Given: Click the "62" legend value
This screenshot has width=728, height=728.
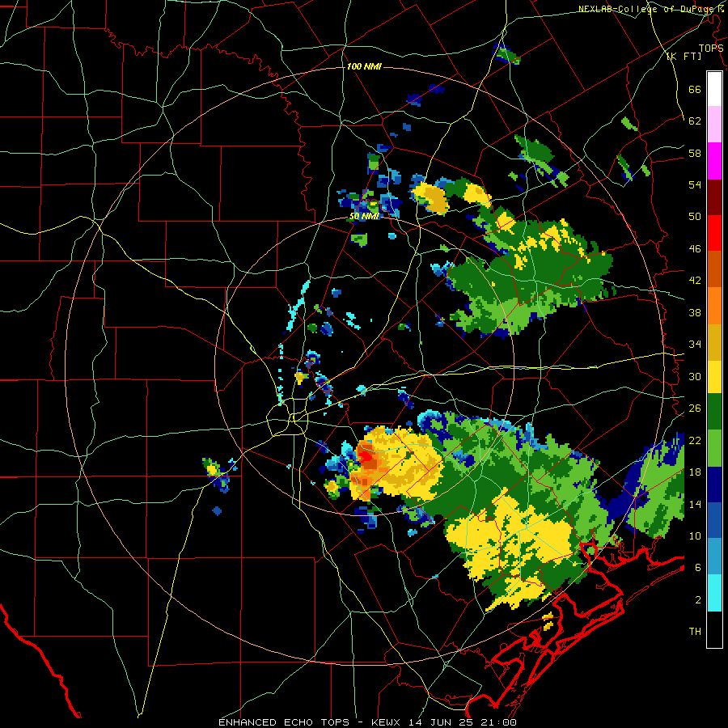Looking at the screenshot, I should coord(695,121).
